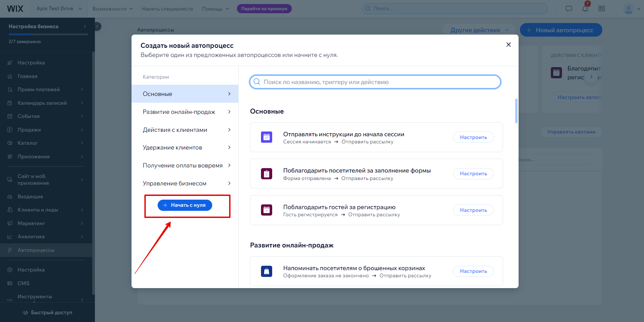
Task: Expand Приложения in the sidebar
Action: click(46, 157)
